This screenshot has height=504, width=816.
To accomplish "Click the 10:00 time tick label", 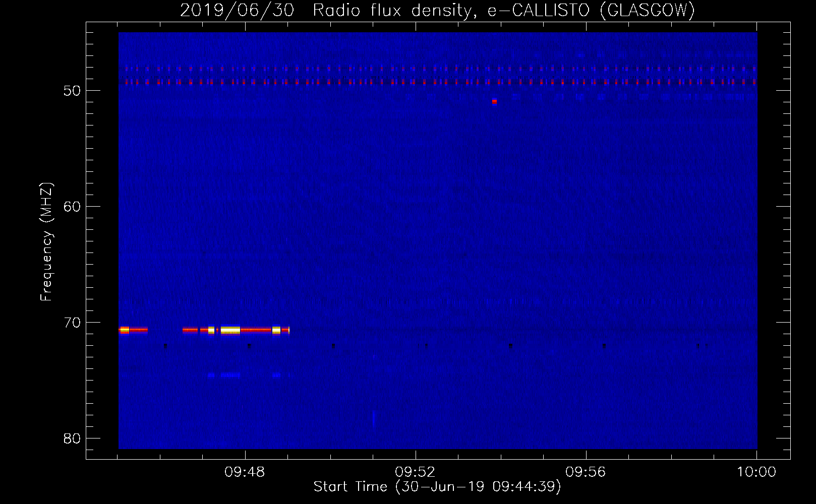I will 756,472.
